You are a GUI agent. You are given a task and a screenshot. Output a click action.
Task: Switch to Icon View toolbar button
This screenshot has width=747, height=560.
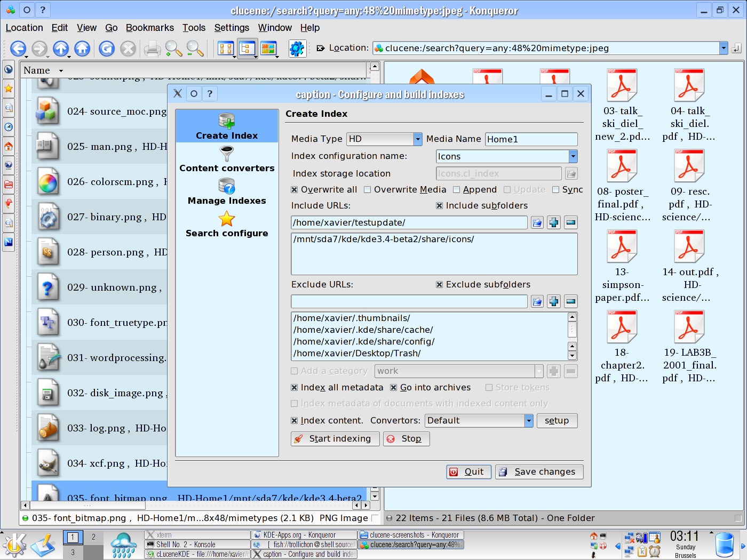pos(226,49)
